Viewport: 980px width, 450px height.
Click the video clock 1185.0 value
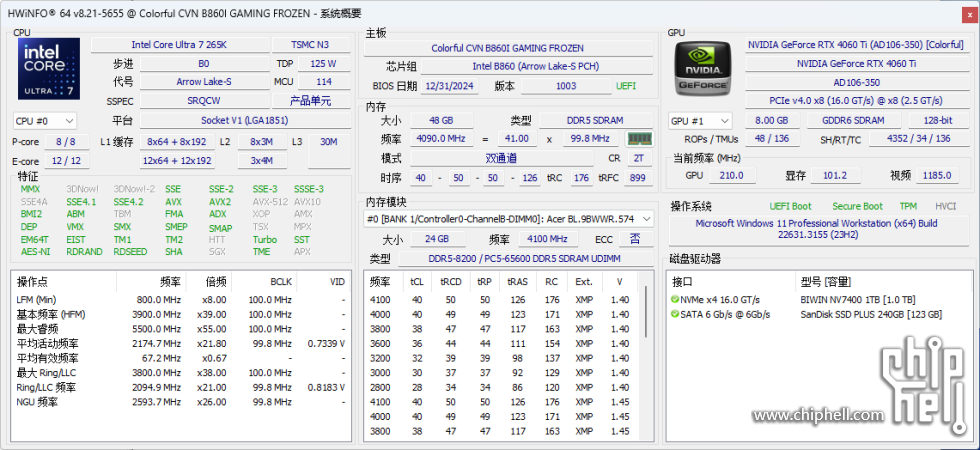[938, 176]
